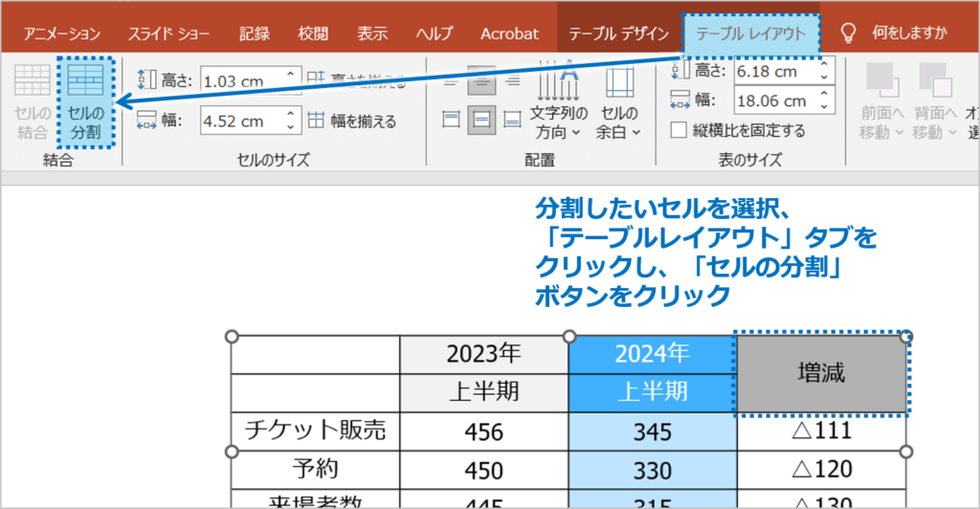Screen dimensions: 980x509
Task: Click Distribute Columns (幅を揃える) button
Action: tap(352, 121)
